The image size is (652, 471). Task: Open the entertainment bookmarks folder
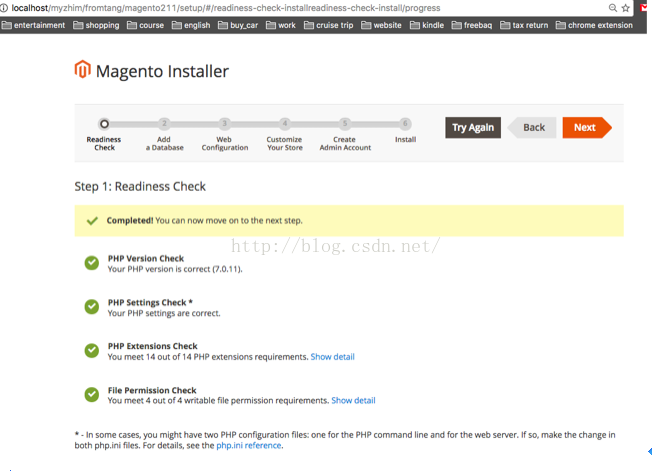[33, 25]
